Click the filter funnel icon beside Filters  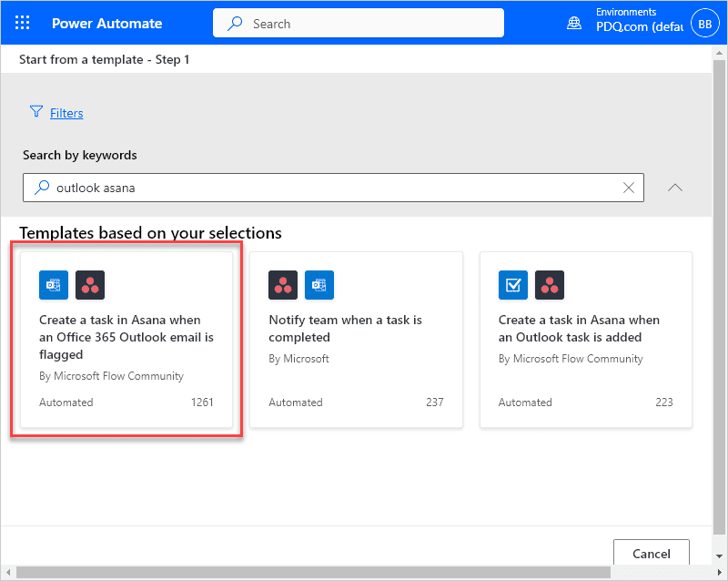tap(35, 112)
